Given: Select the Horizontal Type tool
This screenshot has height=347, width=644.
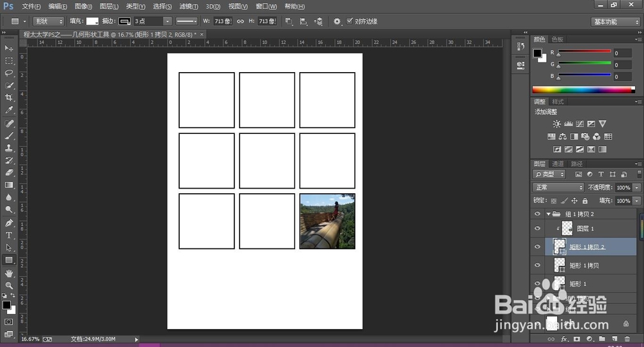Looking at the screenshot, I should [8, 235].
